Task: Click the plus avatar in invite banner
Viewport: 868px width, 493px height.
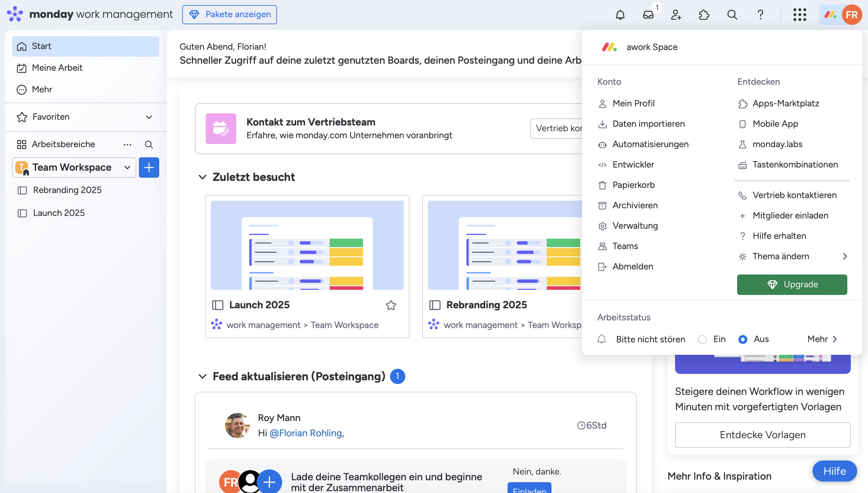Action: (269, 482)
